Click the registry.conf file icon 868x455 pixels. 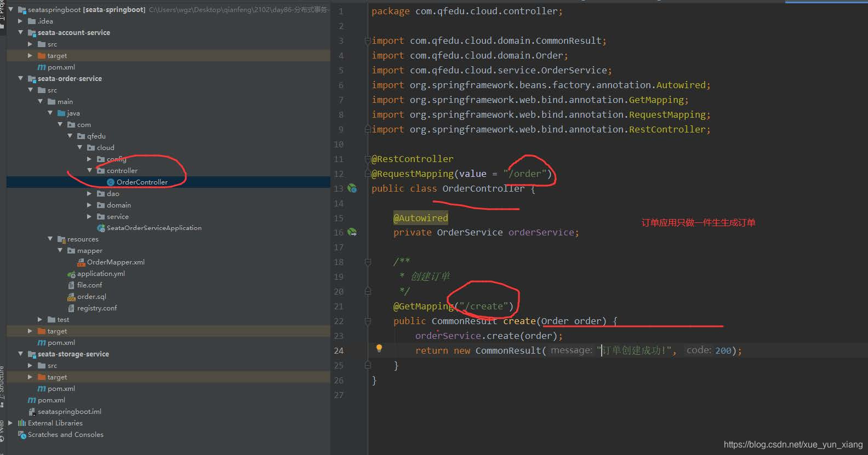point(71,308)
